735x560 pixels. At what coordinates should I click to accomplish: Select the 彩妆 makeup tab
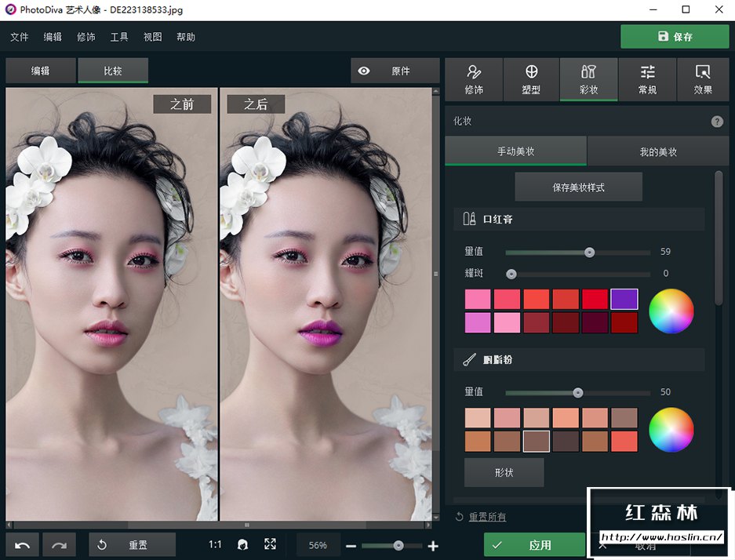pos(589,79)
